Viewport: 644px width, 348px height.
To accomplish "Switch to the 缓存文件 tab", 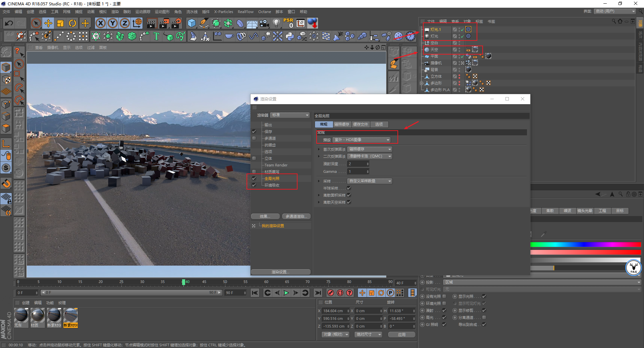I will coord(361,124).
